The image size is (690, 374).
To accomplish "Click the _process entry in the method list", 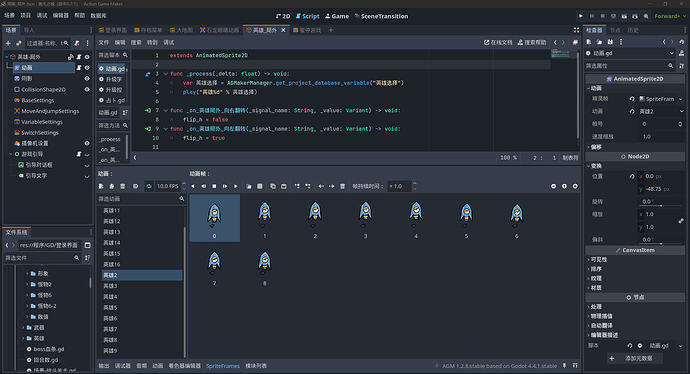I will point(110,139).
